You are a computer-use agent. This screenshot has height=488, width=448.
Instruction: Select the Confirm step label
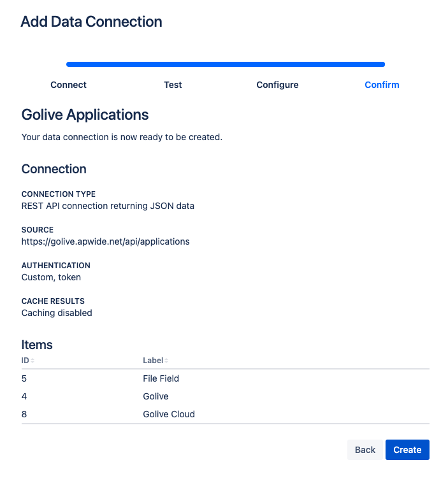click(382, 85)
